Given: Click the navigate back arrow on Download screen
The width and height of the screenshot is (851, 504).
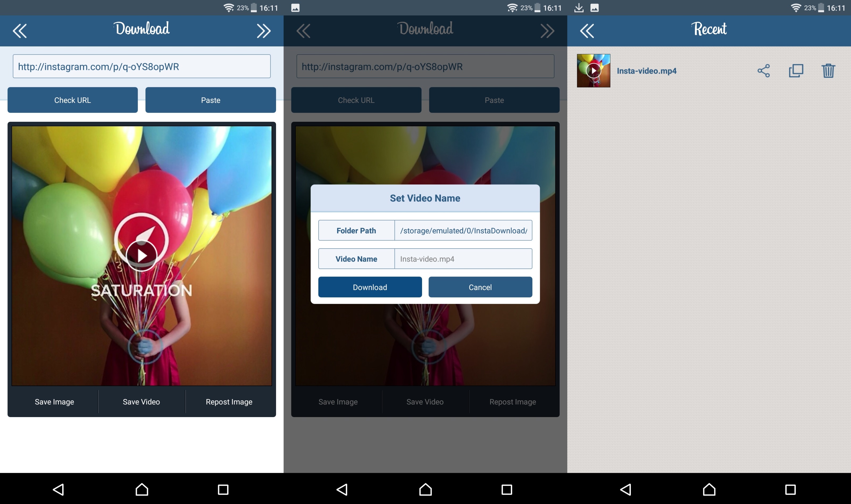Looking at the screenshot, I should pyautogui.click(x=21, y=31).
